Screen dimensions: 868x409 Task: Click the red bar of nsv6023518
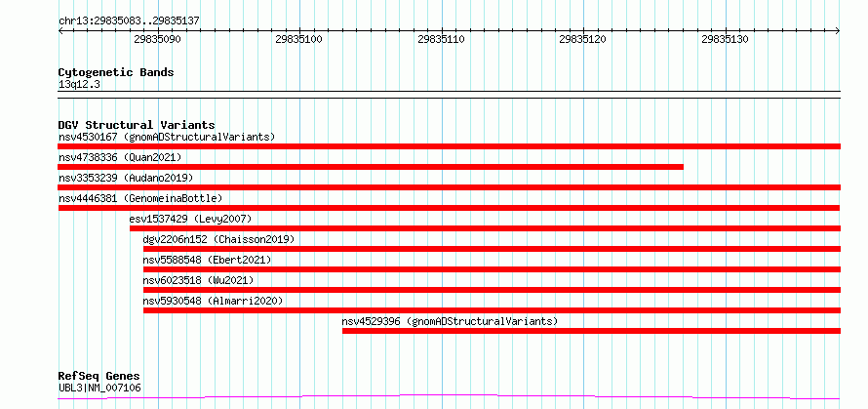(493, 290)
